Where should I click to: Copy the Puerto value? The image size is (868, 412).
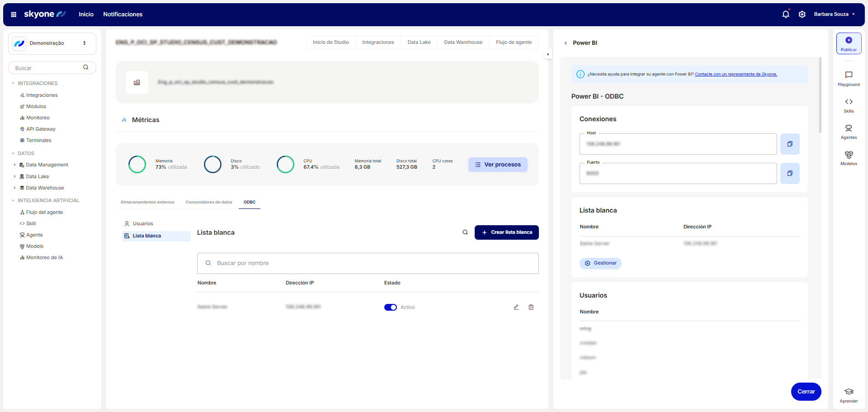coord(790,173)
